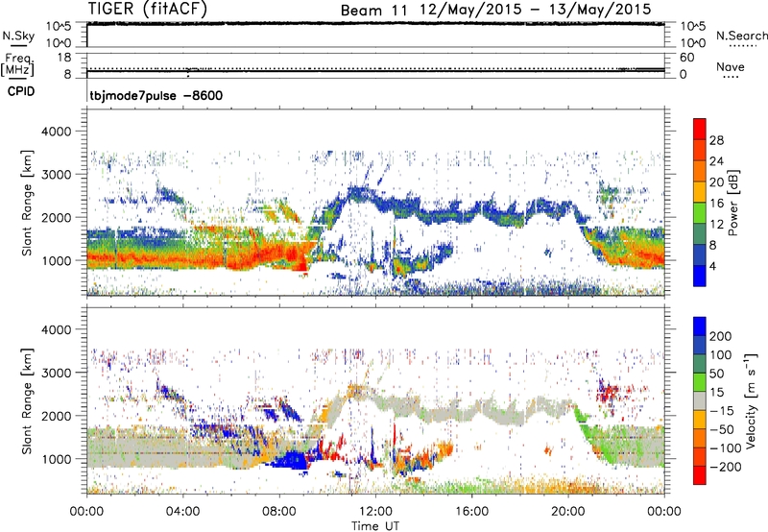Select the 3000 km tick in the power panel
The height and width of the screenshot is (532, 768).
tap(56, 175)
